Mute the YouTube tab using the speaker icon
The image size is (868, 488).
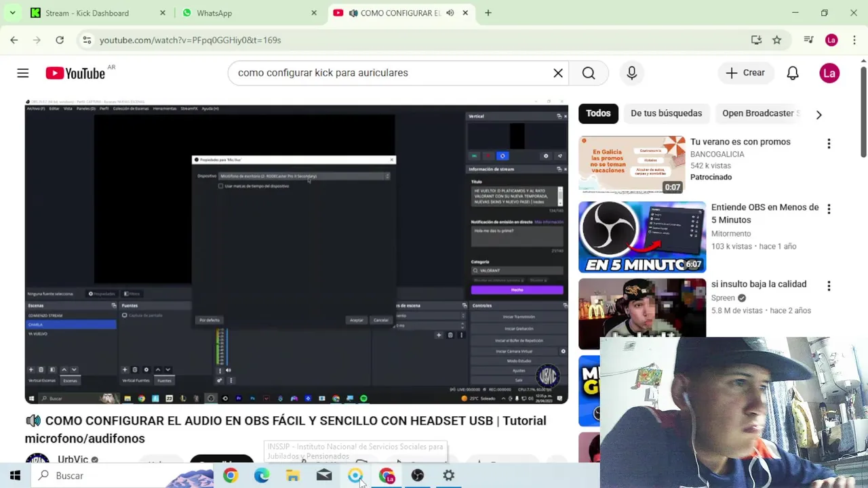pos(450,13)
